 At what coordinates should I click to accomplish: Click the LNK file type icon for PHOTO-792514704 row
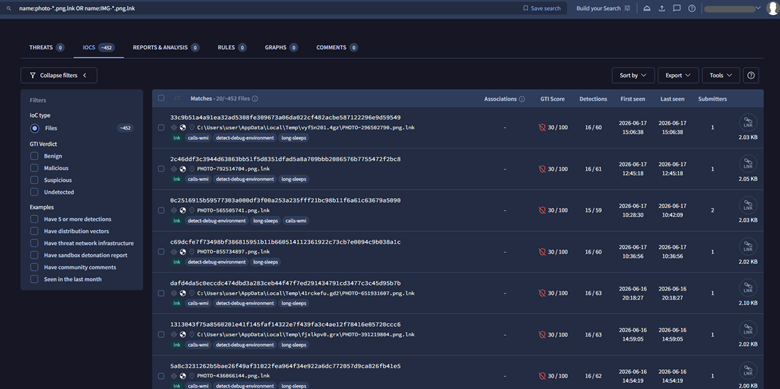point(748,164)
